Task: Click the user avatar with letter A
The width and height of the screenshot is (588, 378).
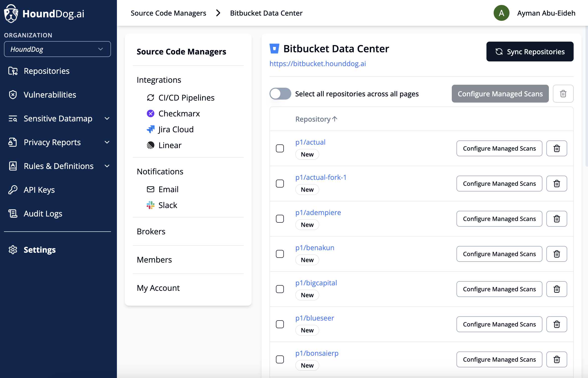Action: pos(501,13)
